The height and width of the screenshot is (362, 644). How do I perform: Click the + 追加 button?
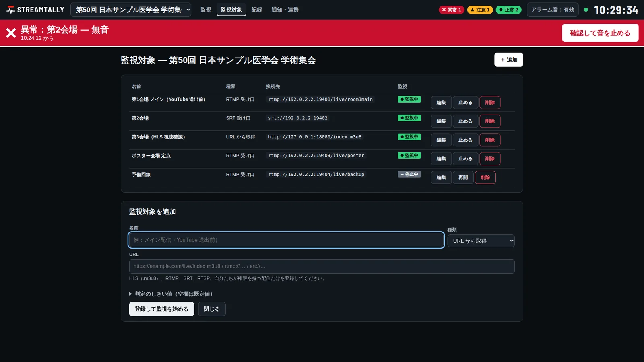click(x=509, y=60)
